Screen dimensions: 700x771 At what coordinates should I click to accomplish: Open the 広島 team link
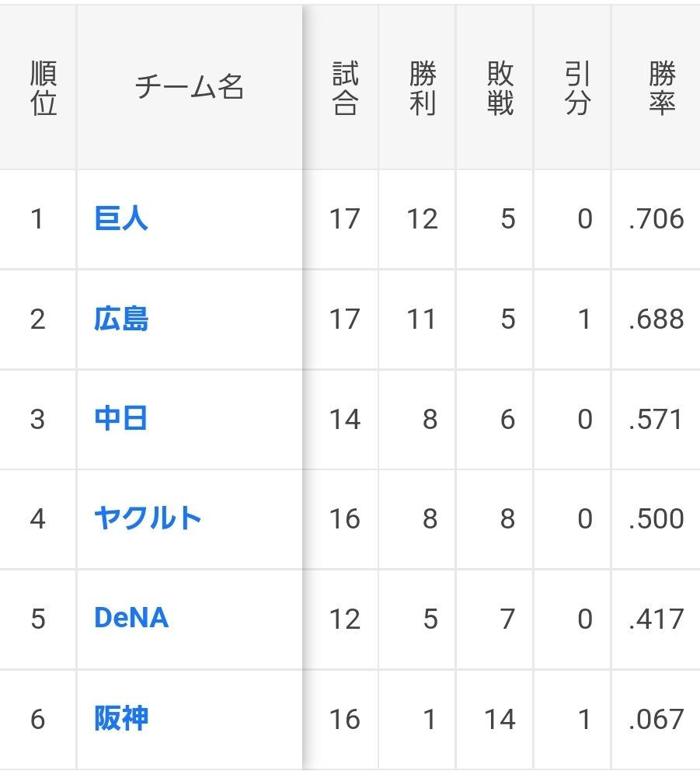click(x=121, y=319)
